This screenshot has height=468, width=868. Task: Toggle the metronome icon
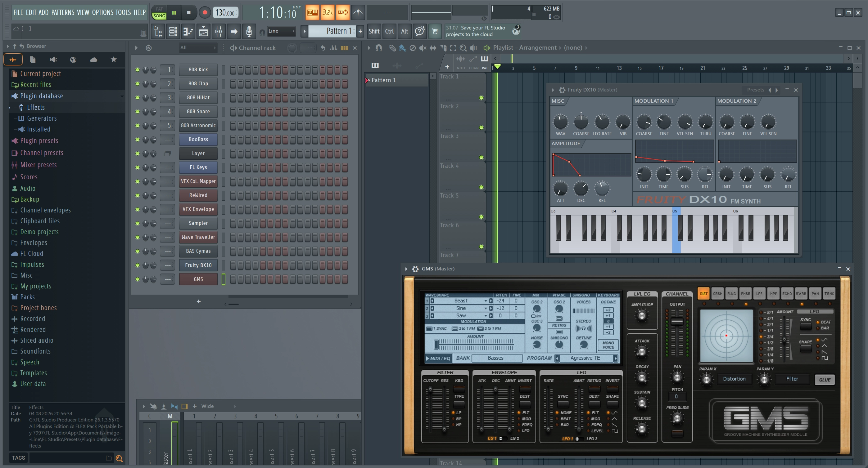coord(358,12)
